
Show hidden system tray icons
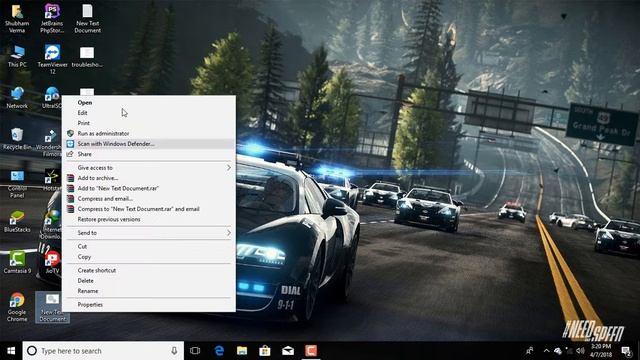coord(546,351)
